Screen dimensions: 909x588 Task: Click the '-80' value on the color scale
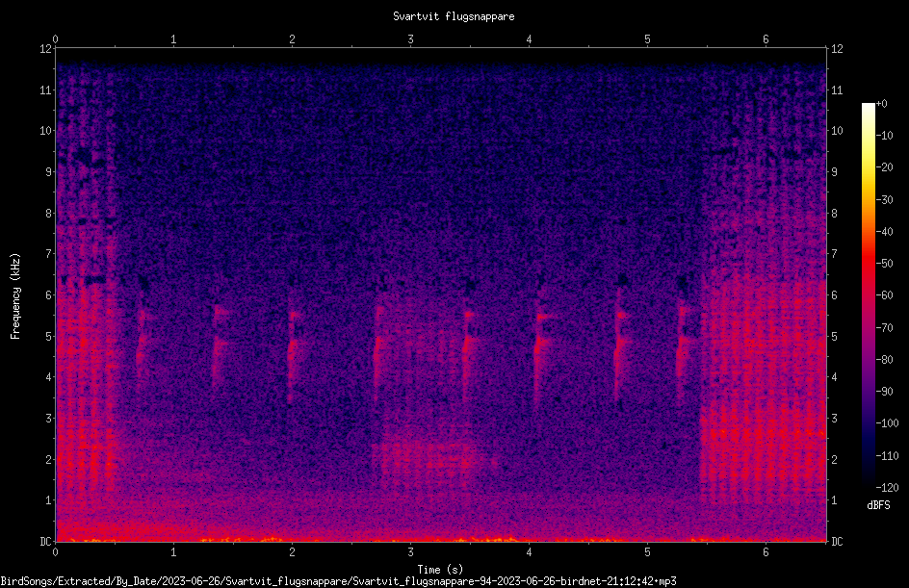point(885,360)
